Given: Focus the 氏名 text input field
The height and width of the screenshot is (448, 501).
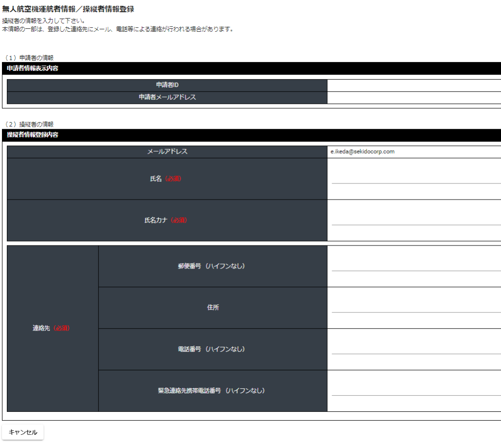Looking at the screenshot, I should 416,178.
